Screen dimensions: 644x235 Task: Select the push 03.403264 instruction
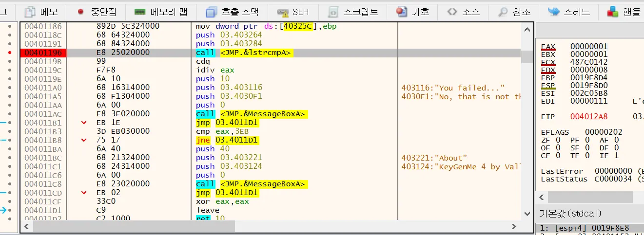tap(229, 35)
